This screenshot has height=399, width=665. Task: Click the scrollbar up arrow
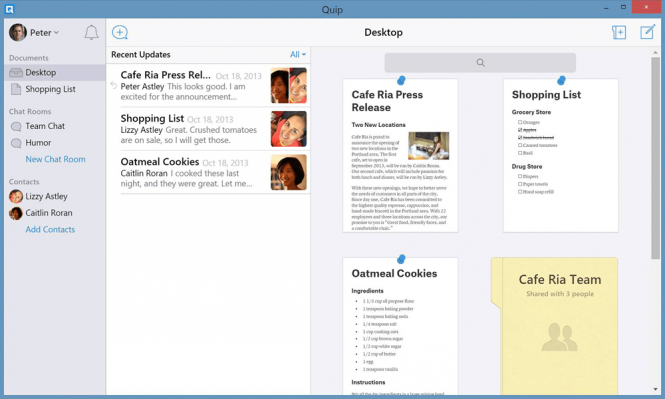[x=656, y=52]
